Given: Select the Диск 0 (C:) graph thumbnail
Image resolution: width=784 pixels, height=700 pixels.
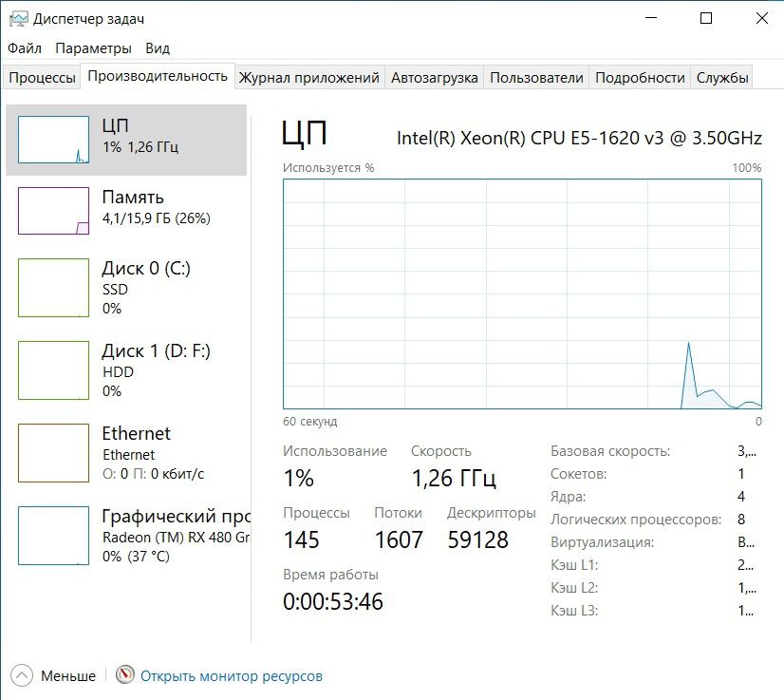Looking at the screenshot, I should point(53,288).
